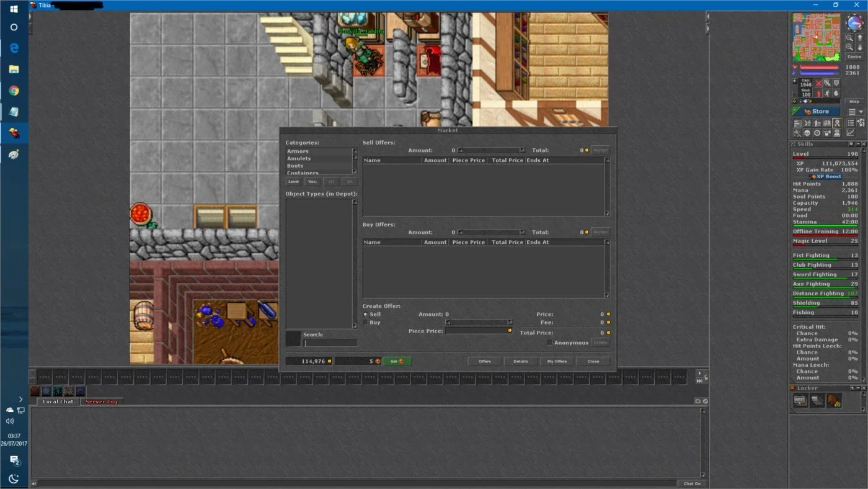This screenshot has width=868, height=489.
Task: Click minimap floor up arrow
Action: [x=859, y=38]
